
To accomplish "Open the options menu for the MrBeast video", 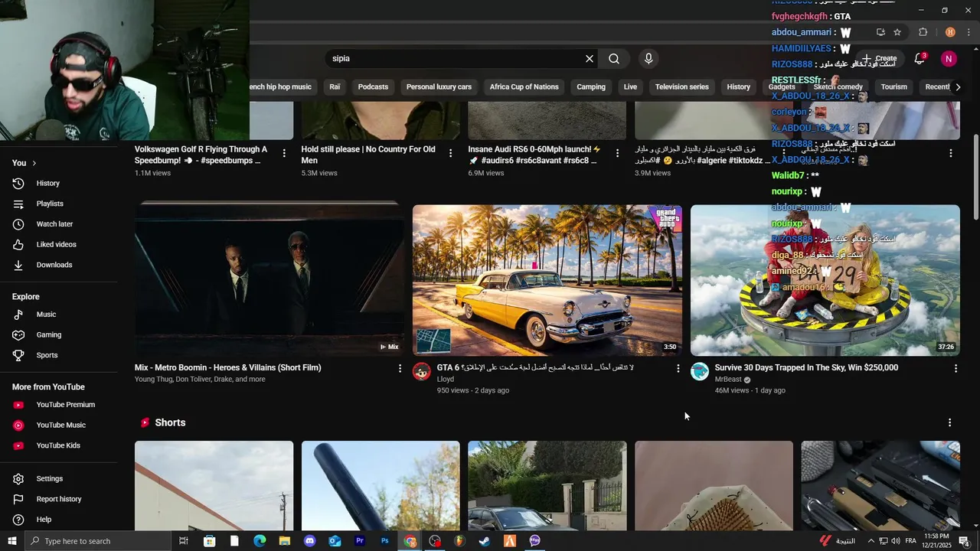I will click(955, 369).
